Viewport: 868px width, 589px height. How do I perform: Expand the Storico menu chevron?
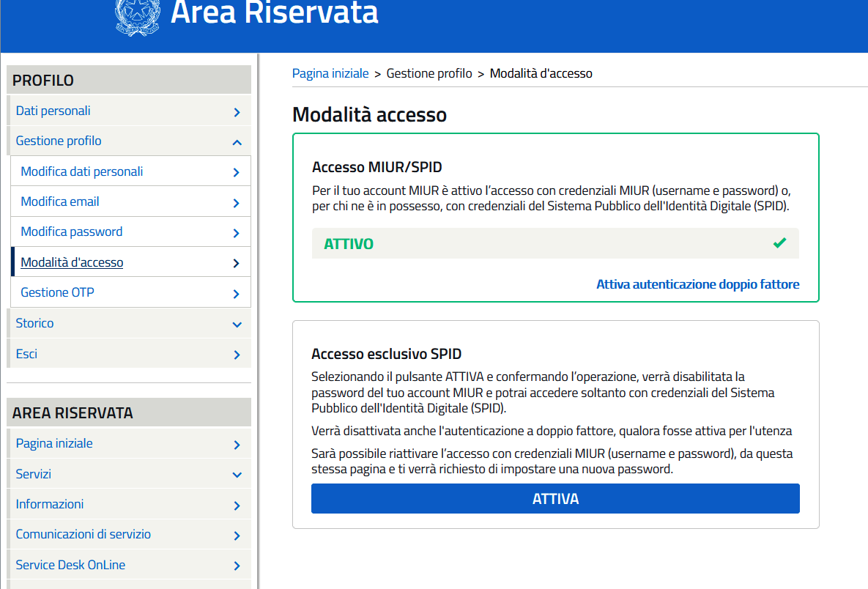[237, 325]
